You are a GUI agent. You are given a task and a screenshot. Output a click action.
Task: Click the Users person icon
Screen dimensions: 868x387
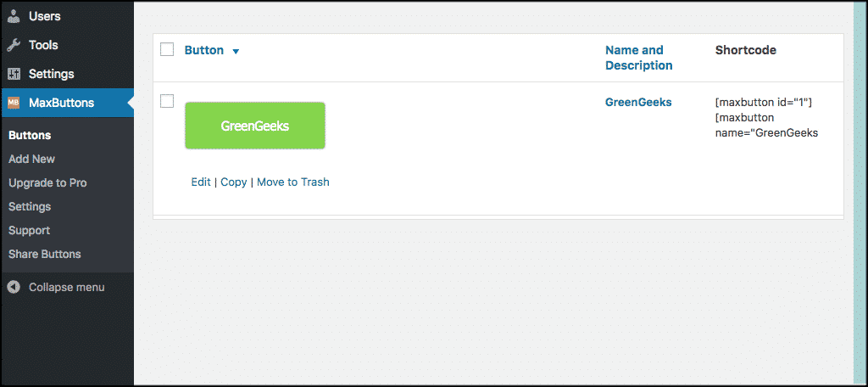pyautogui.click(x=14, y=16)
